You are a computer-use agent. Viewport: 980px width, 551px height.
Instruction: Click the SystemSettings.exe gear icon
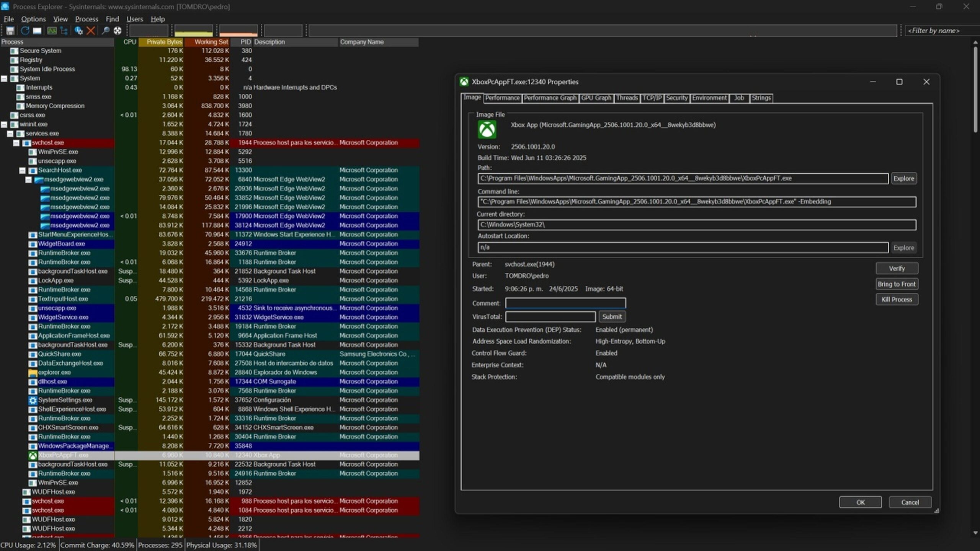[33, 400]
